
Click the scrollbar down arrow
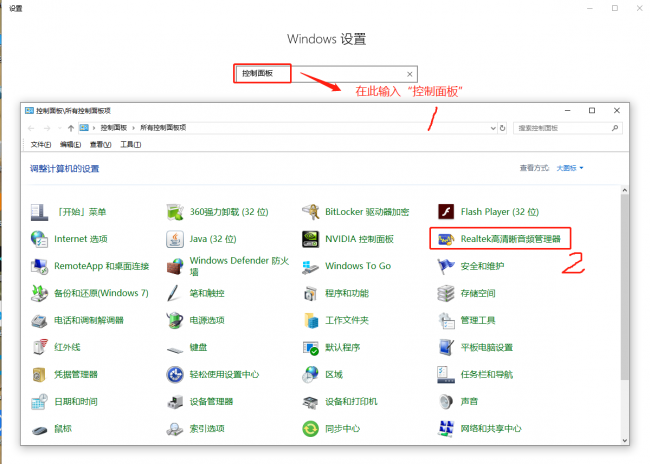(x=625, y=441)
